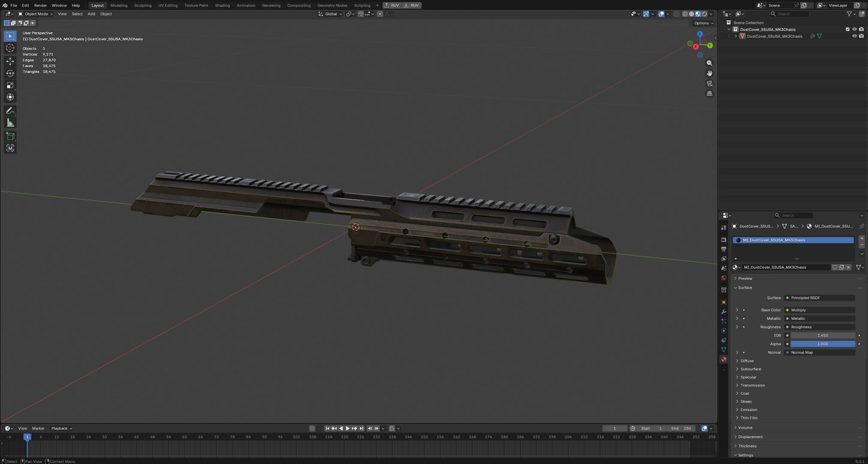Toggle snapping magnet in header
868x464 pixels.
pos(360,14)
